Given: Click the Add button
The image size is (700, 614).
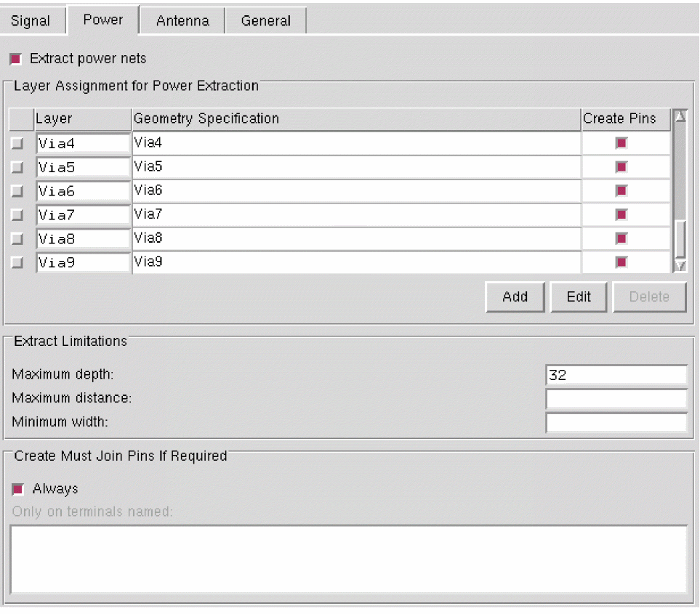Looking at the screenshot, I should tap(515, 296).
